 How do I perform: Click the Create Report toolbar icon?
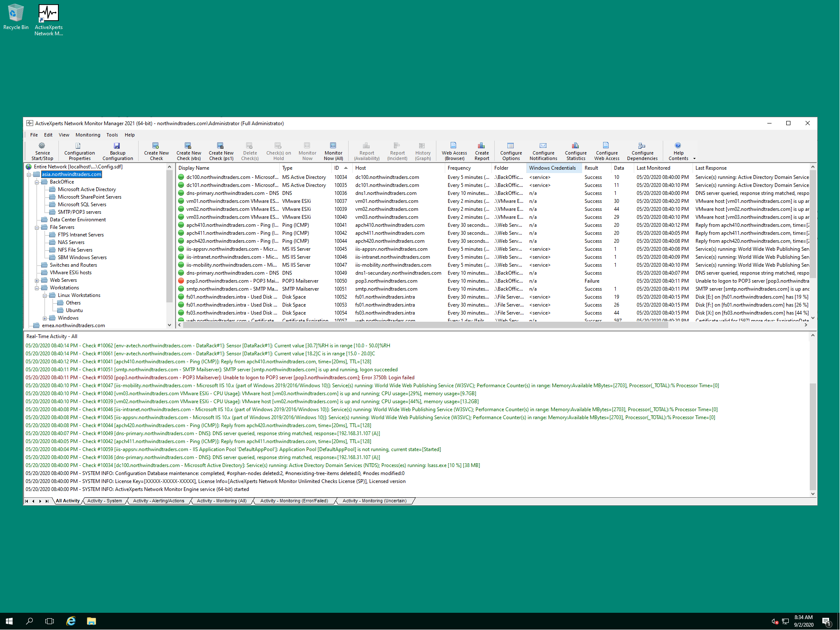click(482, 151)
